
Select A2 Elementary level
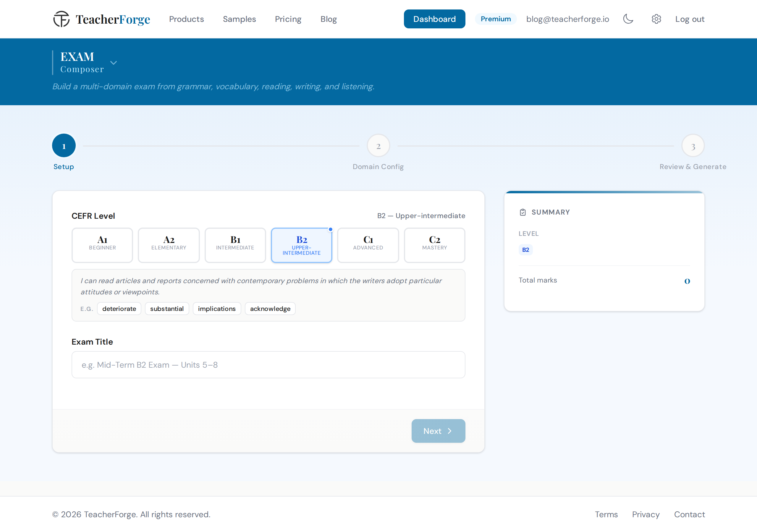[169, 245]
